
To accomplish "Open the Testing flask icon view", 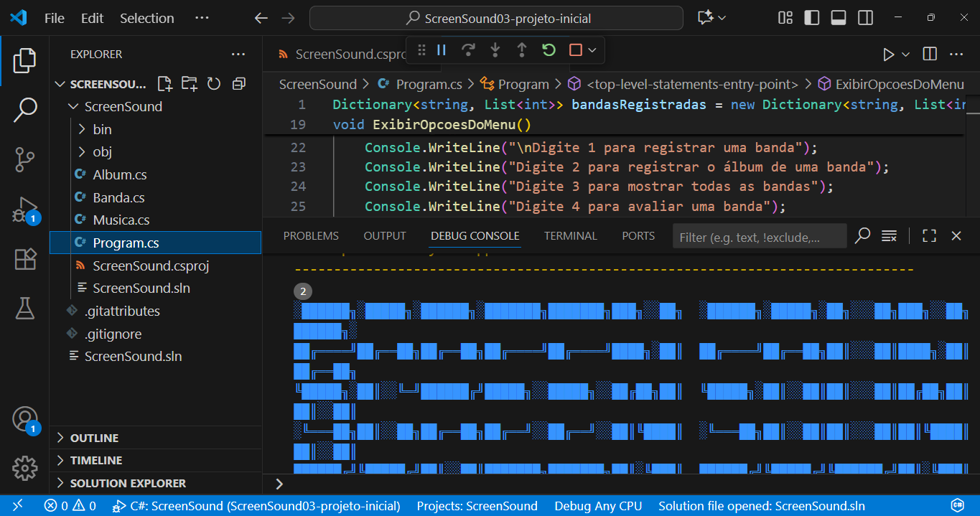I will point(25,309).
